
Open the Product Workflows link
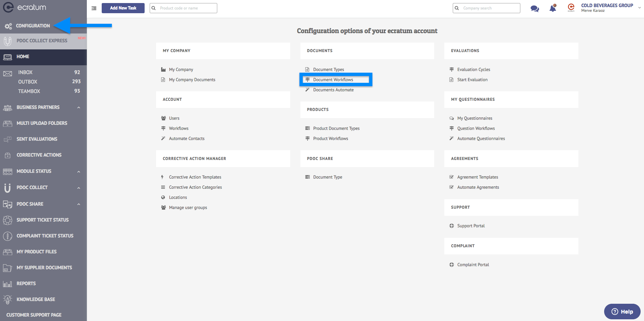pos(330,139)
